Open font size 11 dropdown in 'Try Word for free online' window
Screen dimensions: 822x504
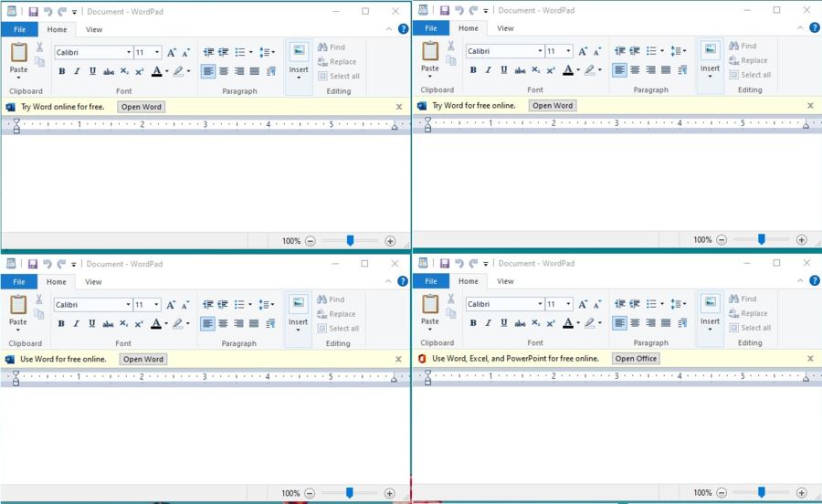[x=568, y=51]
